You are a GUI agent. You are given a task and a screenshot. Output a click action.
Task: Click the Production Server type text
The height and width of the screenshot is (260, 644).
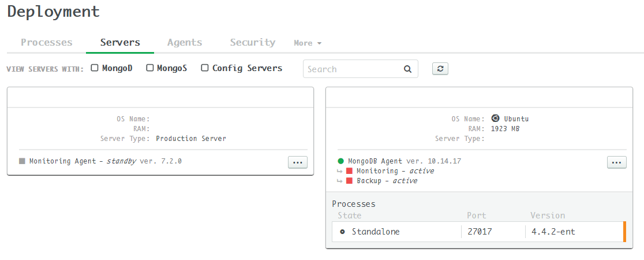click(191, 139)
